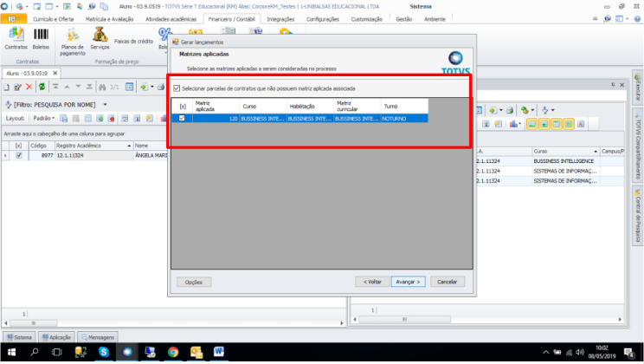Expand the filter 'PESQUISA POR NOME' dropdown
The height and width of the screenshot is (364, 644).
pos(105,104)
